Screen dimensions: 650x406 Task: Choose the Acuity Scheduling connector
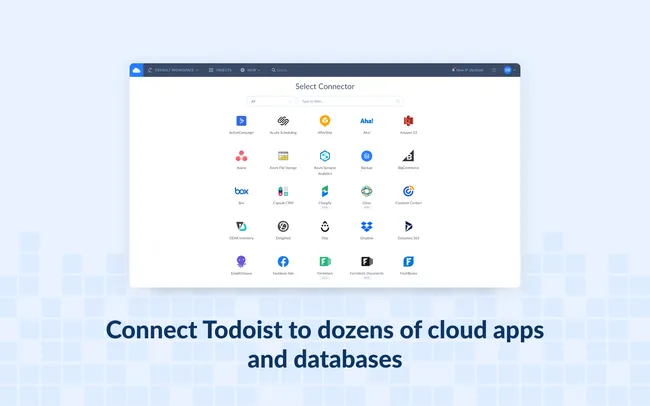[x=283, y=121]
